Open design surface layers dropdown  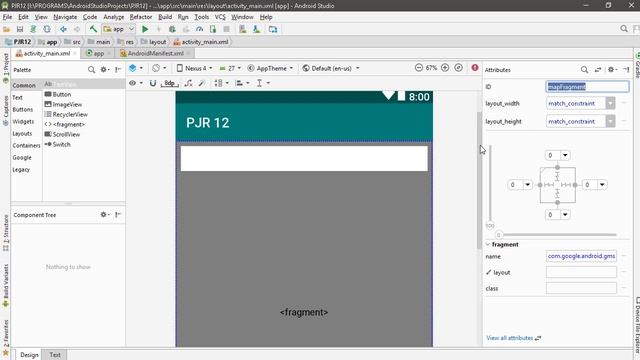tap(136, 68)
